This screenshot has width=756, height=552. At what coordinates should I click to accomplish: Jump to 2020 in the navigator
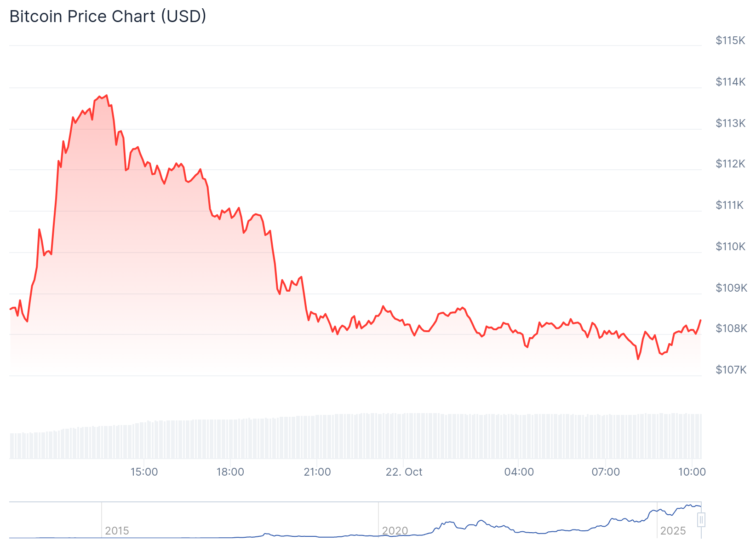(395, 531)
